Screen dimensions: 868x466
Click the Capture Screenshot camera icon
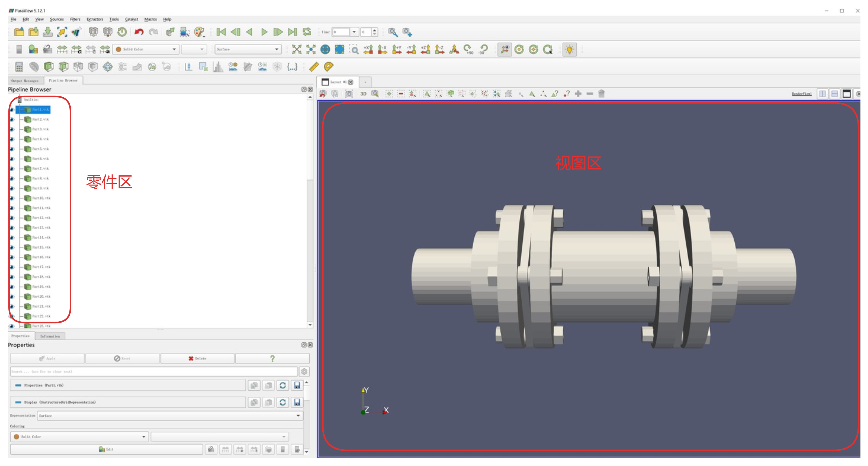click(x=349, y=94)
